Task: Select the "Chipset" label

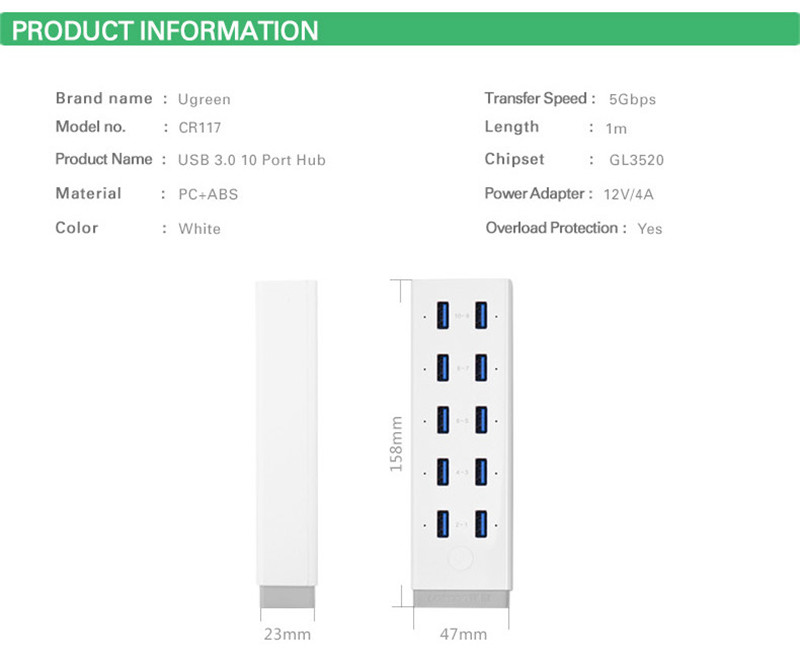Action: 514,159
